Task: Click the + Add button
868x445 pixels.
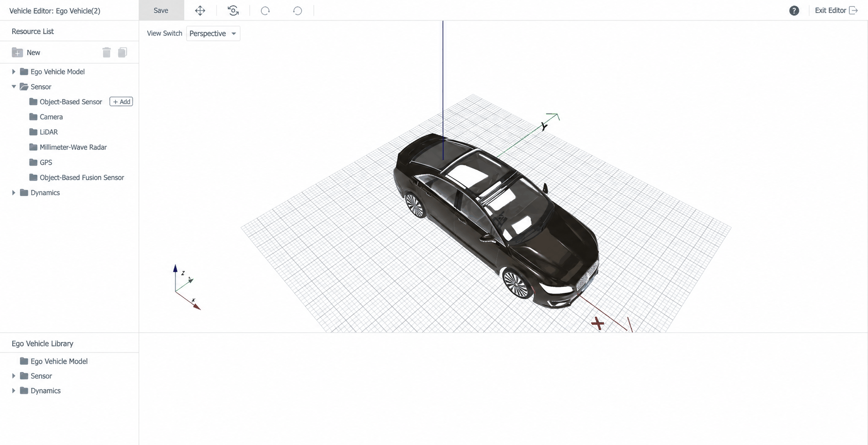Action: click(121, 102)
